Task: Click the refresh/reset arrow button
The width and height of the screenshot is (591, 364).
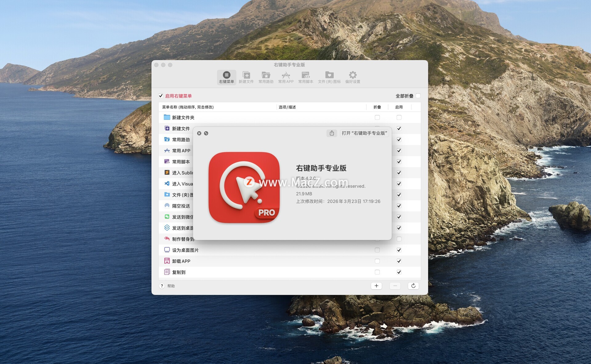Action: (413, 286)
